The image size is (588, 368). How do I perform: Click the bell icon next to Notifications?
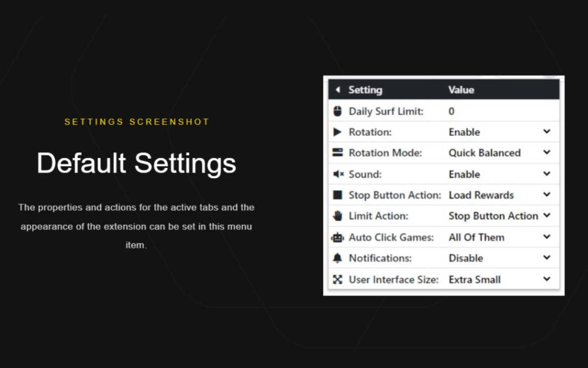coord(338,258)
